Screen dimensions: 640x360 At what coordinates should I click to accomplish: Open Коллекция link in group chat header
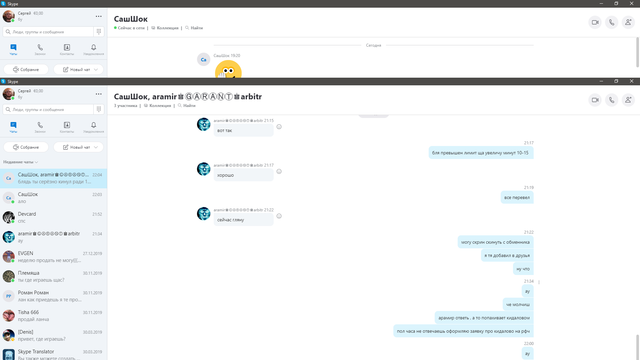158,105
